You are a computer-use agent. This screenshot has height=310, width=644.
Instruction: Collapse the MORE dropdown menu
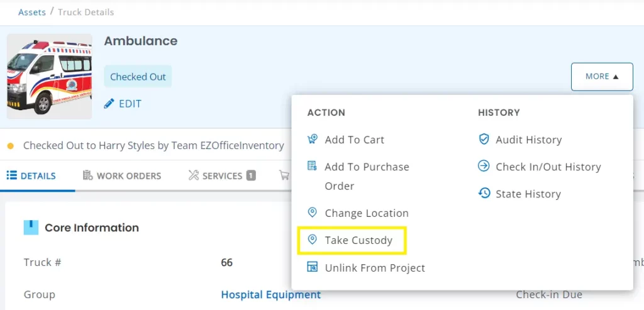click(x=602, y=77)
